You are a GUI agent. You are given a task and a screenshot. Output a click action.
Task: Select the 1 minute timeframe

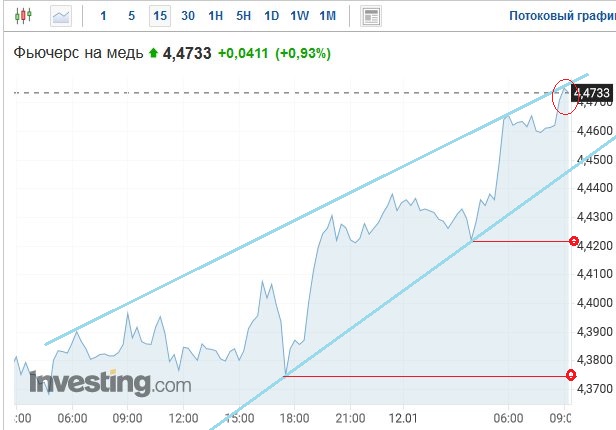[x=103, y=16]
